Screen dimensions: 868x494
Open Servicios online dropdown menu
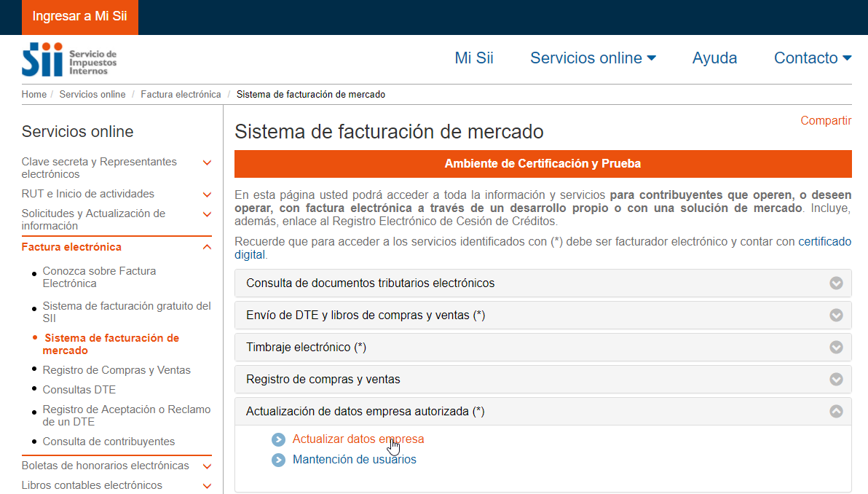(x=593, y=58)
